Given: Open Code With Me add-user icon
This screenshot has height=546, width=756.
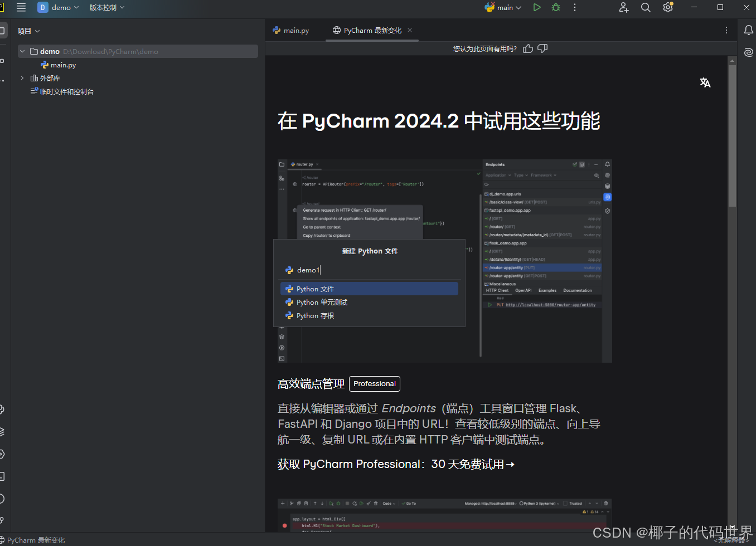Looking at the screenshot, I should tap(624, 7).
